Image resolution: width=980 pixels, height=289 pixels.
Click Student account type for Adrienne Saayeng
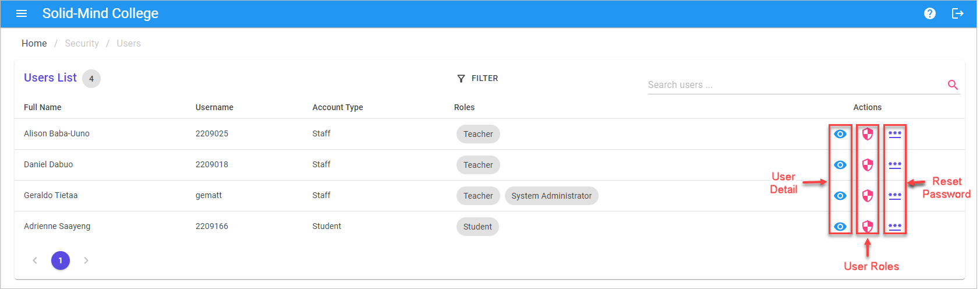point(327,226)
